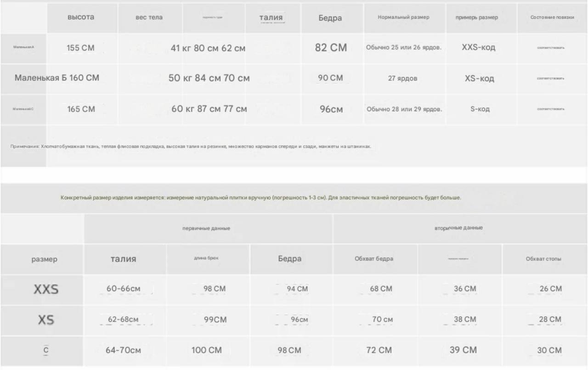Click the XS-код cell
The width and height of the screenshot is (588, 370).
point(480,79)
